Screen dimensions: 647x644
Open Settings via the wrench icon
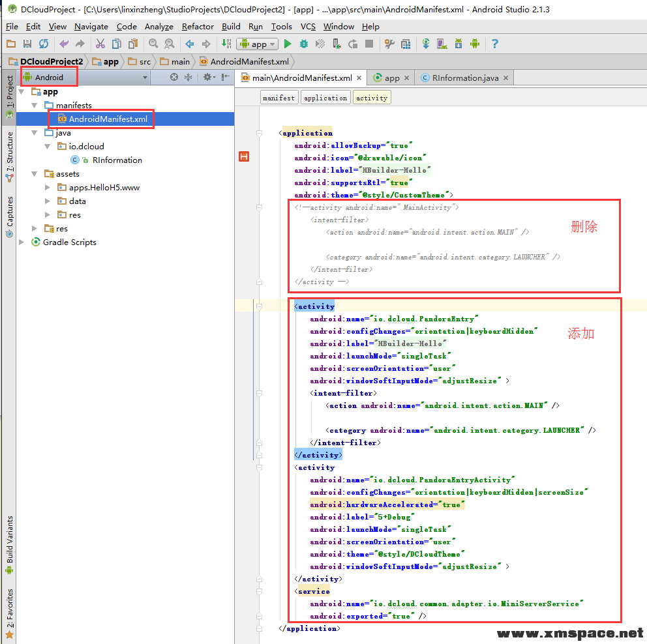(389, 44)
